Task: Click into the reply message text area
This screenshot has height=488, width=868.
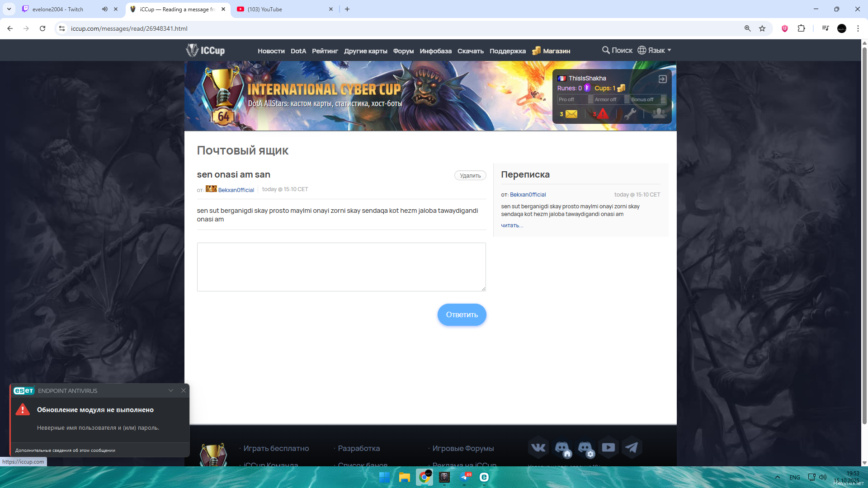Action: pos(341,267)
